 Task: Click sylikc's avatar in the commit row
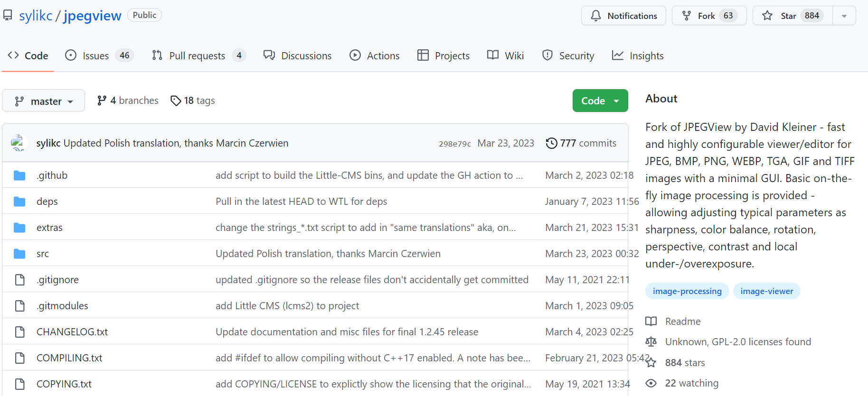point(18,143)
